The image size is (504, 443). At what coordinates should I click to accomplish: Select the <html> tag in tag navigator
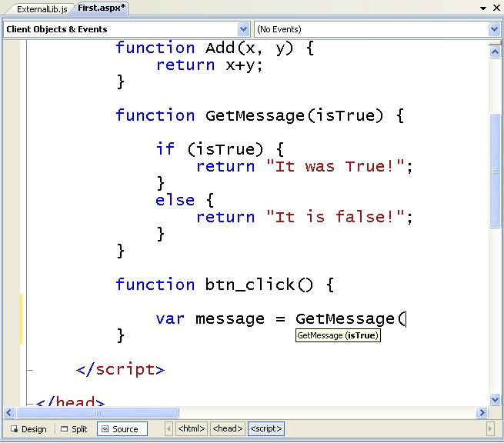pos(191,428)
